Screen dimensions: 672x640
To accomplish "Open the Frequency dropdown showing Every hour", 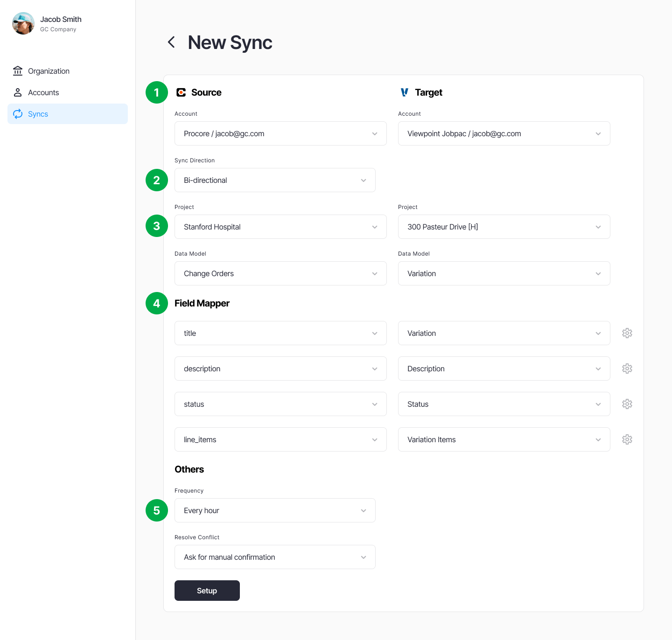I will pyautogui.click(x=275, y=510).
